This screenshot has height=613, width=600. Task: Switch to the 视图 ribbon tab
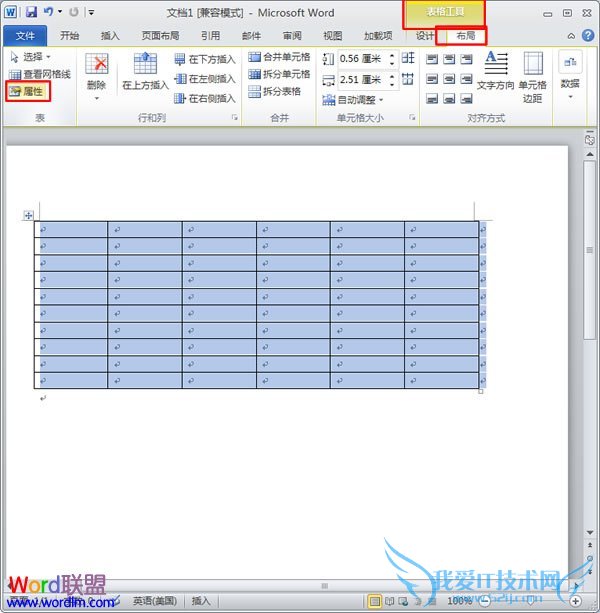click(333, 36)
